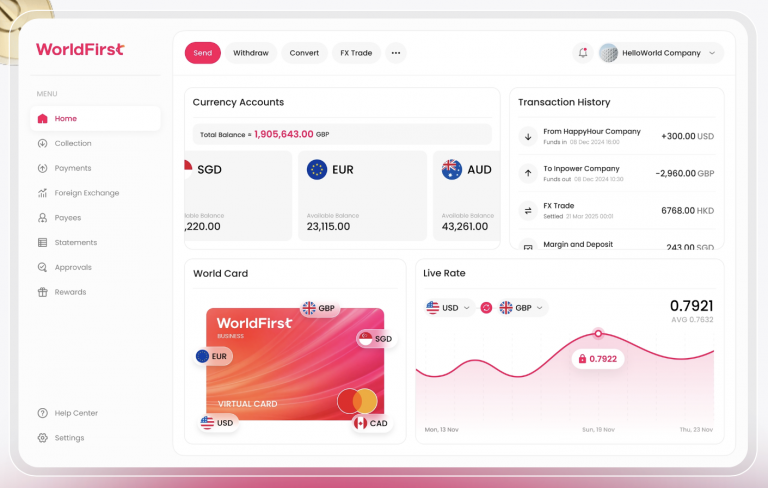
Task: Click the GBP tag on the World Card
Action: click(x=319, y=308)
